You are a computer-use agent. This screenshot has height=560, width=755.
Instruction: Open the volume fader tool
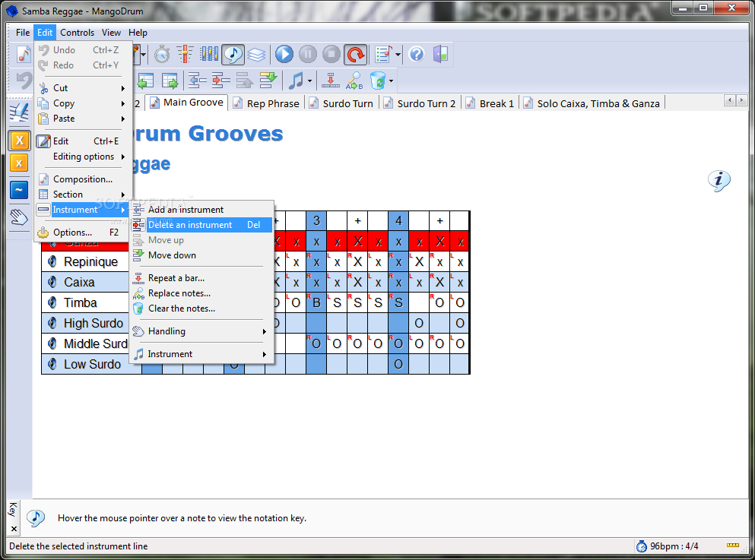click(x=185, y=55)
